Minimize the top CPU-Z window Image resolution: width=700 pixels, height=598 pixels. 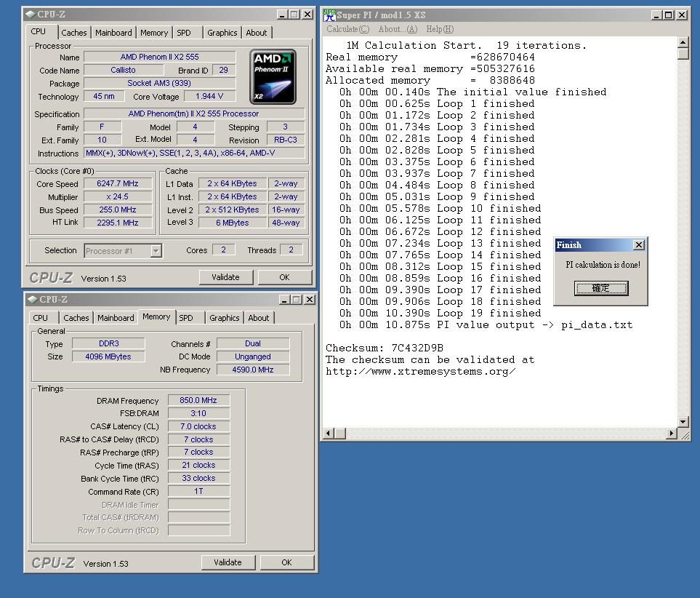(x=282, y=15)
